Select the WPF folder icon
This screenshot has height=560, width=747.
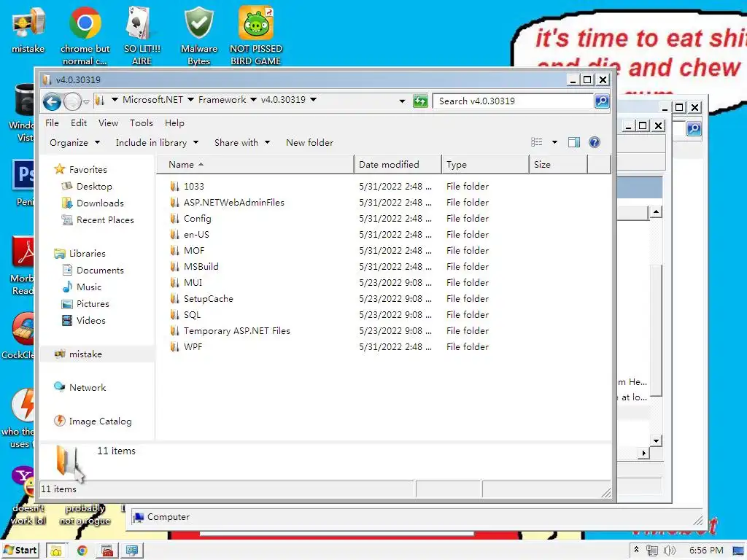click(x=174, y=346)
